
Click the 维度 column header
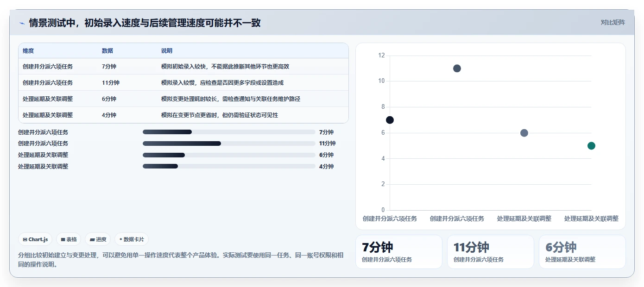[x=28, y=50]
